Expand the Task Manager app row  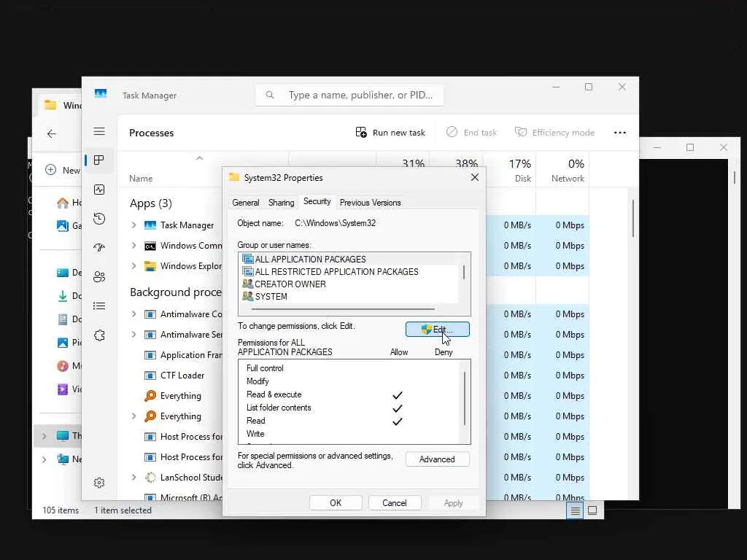(x=134, y=225)
